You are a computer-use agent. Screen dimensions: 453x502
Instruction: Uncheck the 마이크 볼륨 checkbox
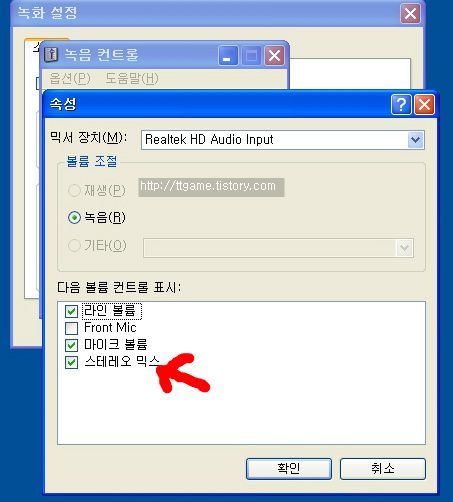[71, 345]
